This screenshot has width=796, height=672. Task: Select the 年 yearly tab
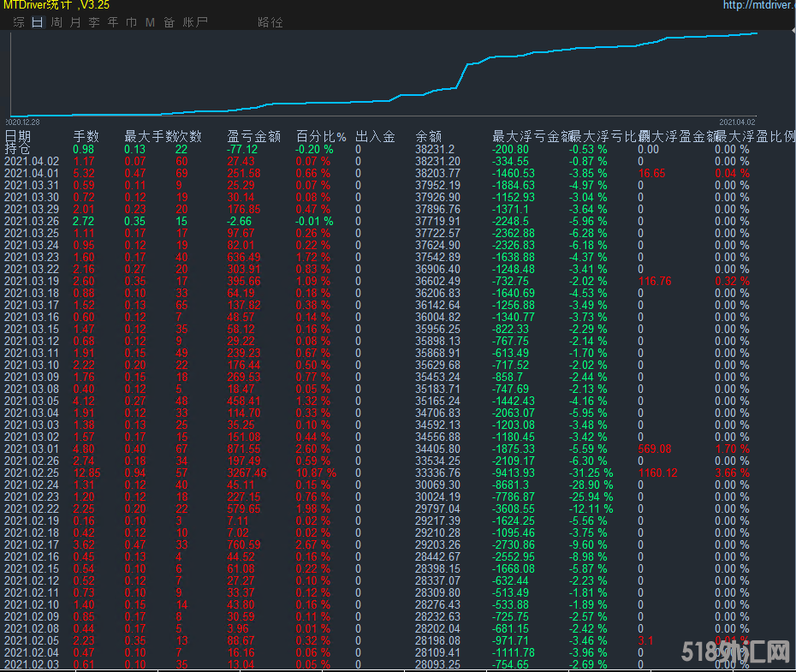pyautogui.click(x=113, y=21)
